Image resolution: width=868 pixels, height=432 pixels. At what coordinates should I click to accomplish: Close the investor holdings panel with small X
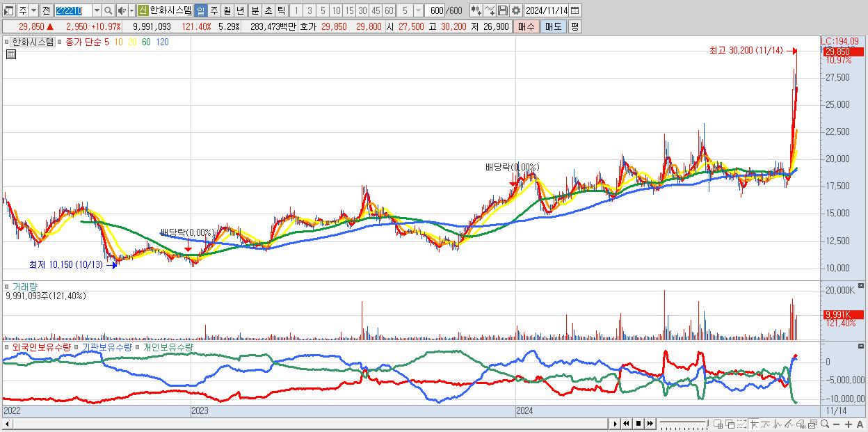click(x=861, y=346)
